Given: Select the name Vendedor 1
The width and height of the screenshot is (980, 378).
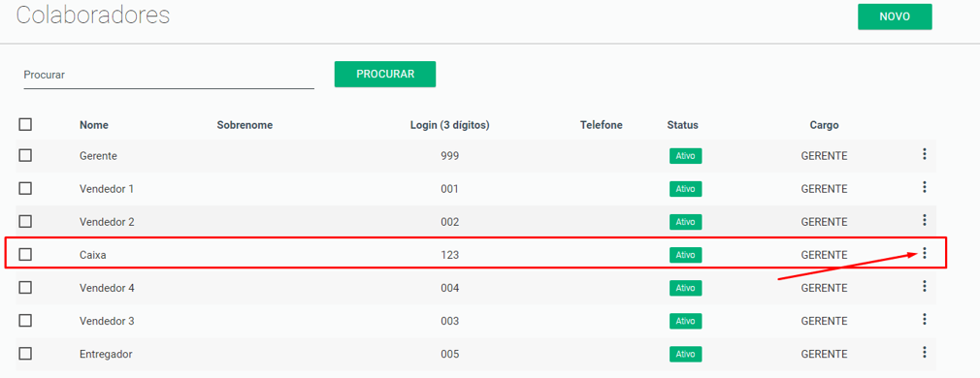Looking at the screenshot, I should pos(107,189).
